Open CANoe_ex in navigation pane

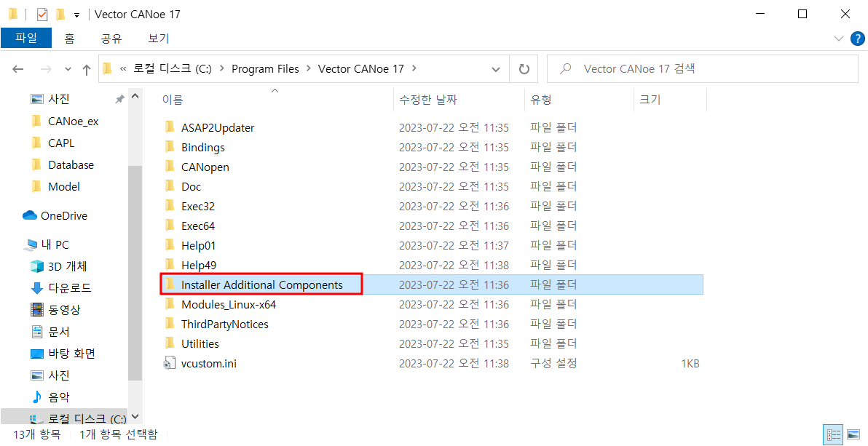[73, 122]
